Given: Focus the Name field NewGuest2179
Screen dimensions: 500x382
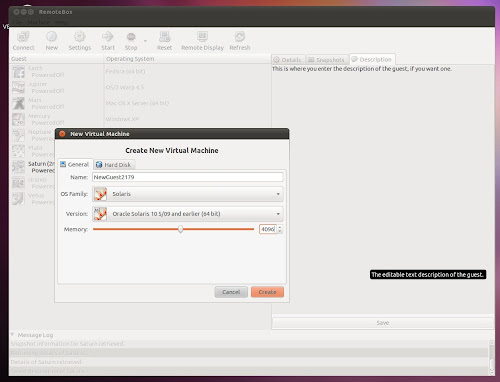Looking at the screenshot, I should (188, 177).
